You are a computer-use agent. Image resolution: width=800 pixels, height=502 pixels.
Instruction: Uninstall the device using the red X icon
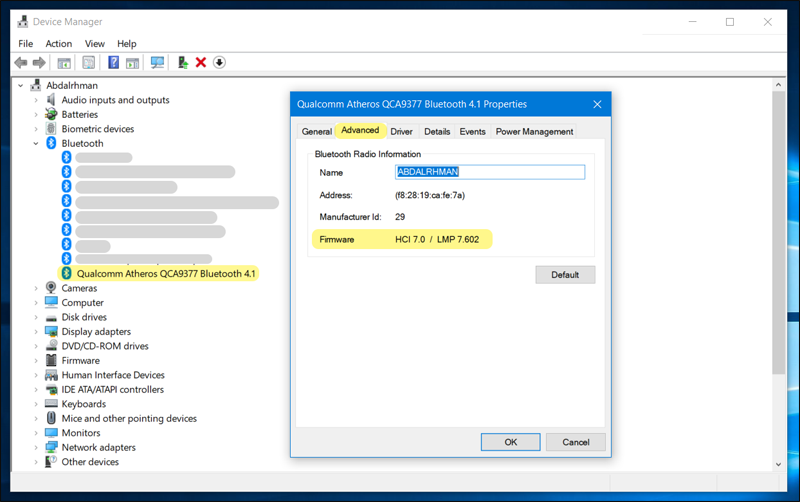[201, 62]
